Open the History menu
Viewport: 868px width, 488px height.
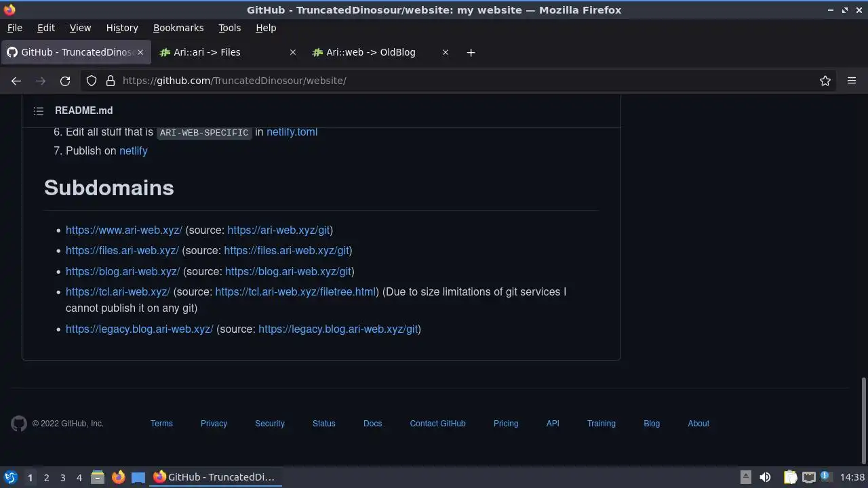point(122,28)
